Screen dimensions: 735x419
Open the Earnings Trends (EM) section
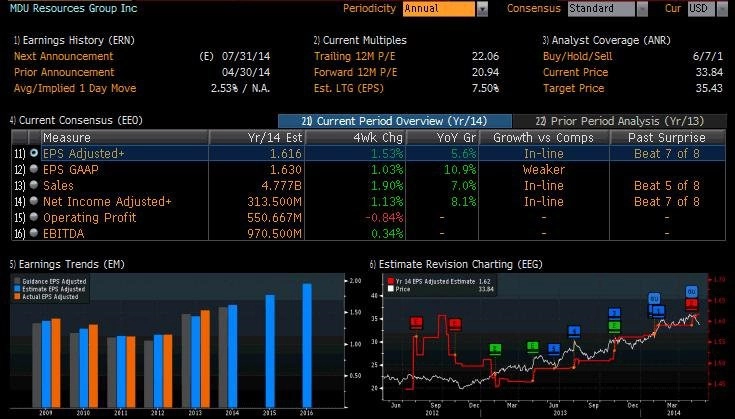click(67, 264)
